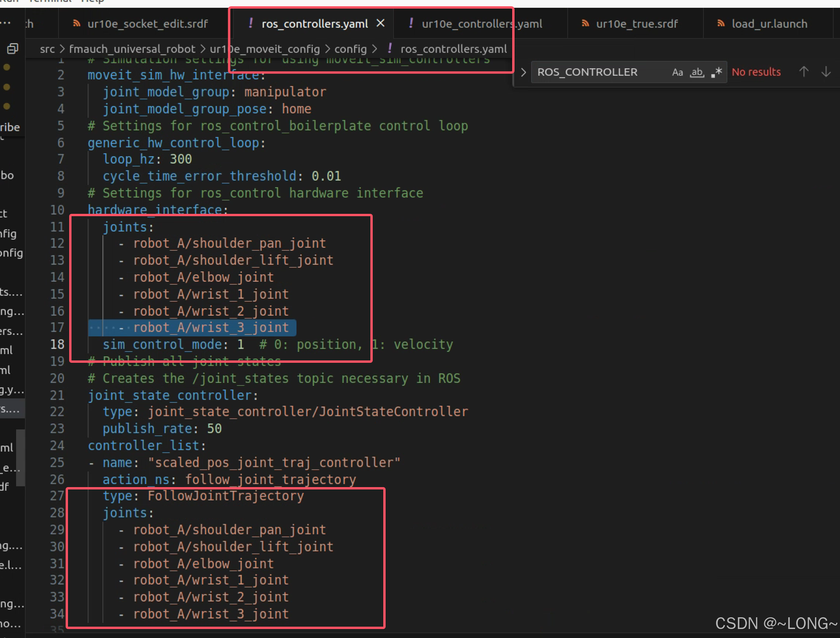Open the explorer More Actions ellipsis
The height and width of the screenshot is (638, 840).
(x=5, y=23)
